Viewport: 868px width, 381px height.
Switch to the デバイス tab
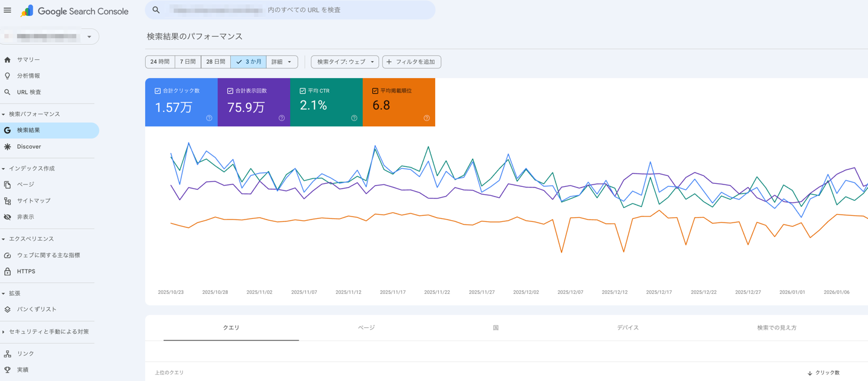[627, 328]
